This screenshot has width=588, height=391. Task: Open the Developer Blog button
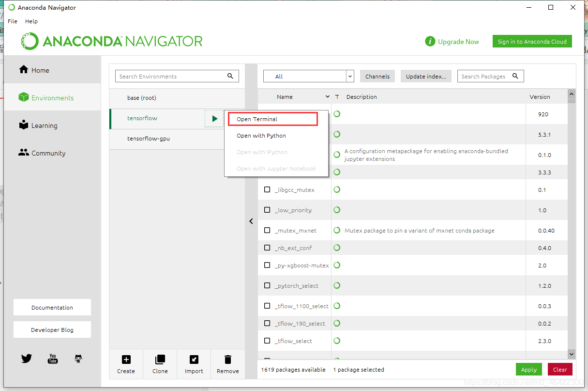coord(52,329)
